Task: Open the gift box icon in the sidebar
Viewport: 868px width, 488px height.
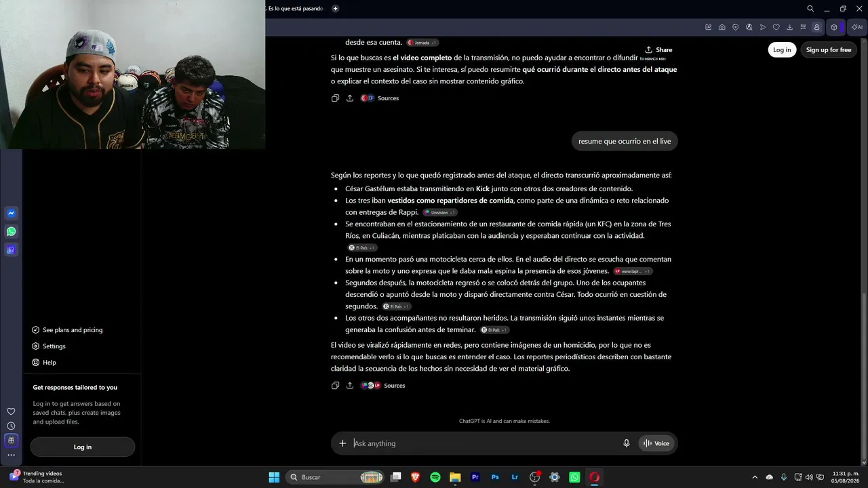Action: tap(11, 441)
